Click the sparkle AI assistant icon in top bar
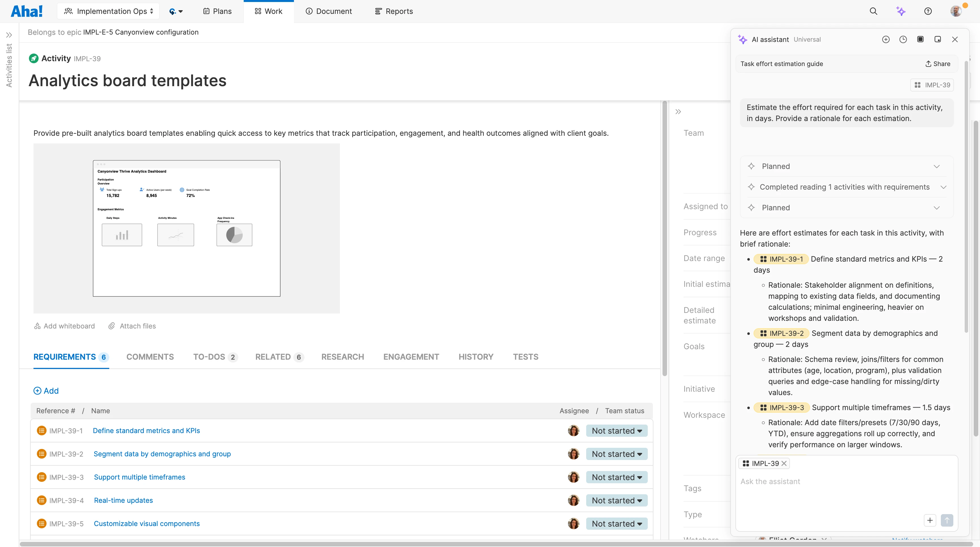980x547 pixels. [901, 11]
